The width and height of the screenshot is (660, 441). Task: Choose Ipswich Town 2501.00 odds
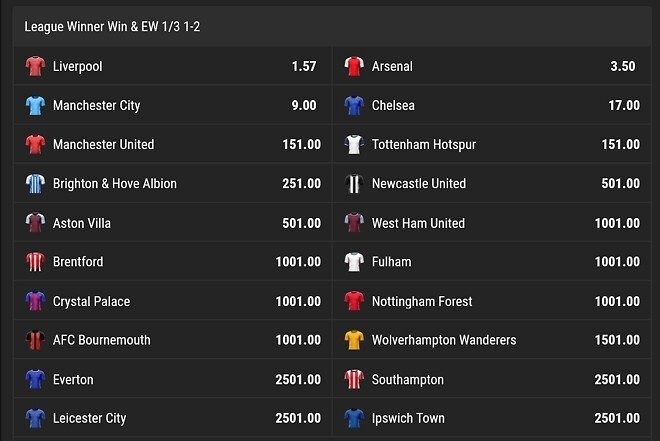[x=617, y=418]
